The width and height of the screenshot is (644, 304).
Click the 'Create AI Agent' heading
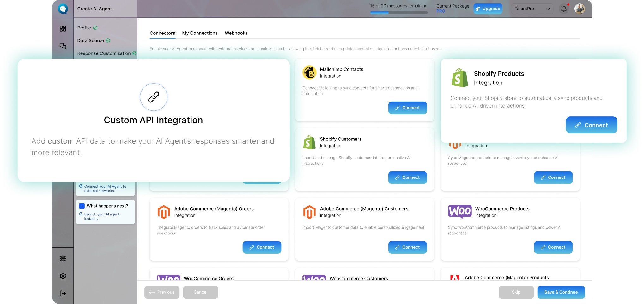pyautogui.click(x=94, y=9)
